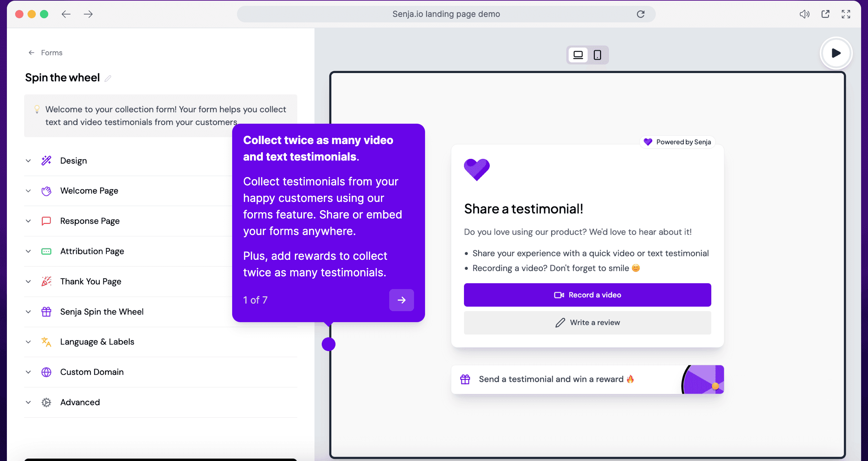Click the globe icon beside Custom Domain
The height and width of the screenshot is (461, 868).
(x=46, y=372)
